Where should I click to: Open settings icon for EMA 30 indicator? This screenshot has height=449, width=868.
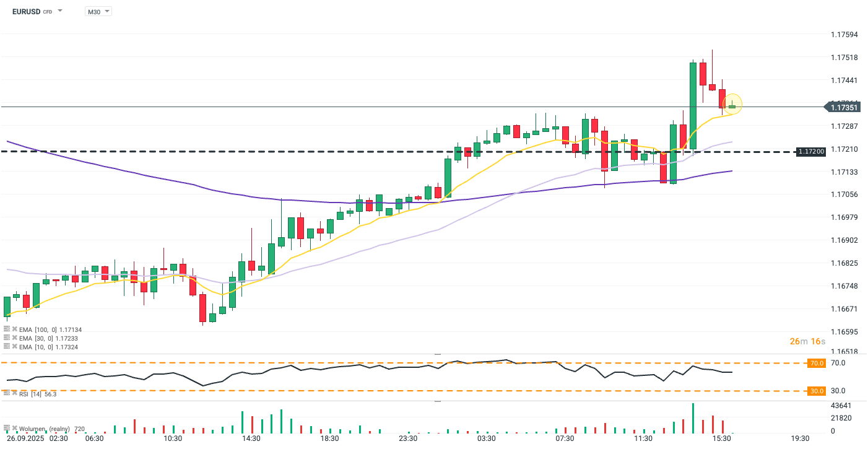6,338
